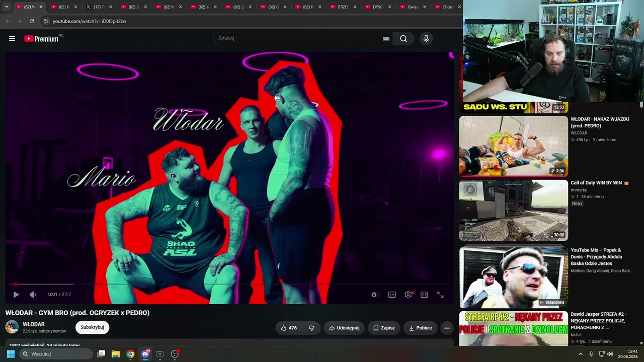644x362 pixels.
Task: Close the X (17) tab
Action: tap(111, 7)
